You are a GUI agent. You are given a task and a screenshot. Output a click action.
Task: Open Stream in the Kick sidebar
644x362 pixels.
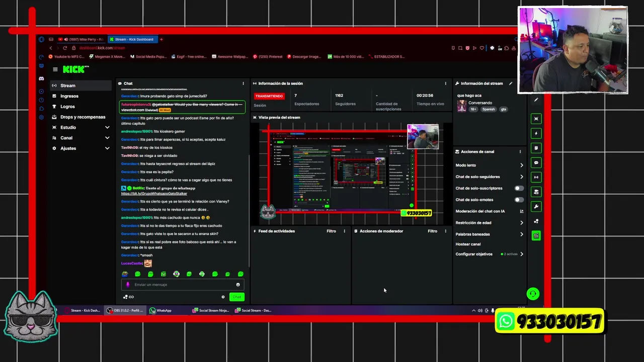[80, 85]
